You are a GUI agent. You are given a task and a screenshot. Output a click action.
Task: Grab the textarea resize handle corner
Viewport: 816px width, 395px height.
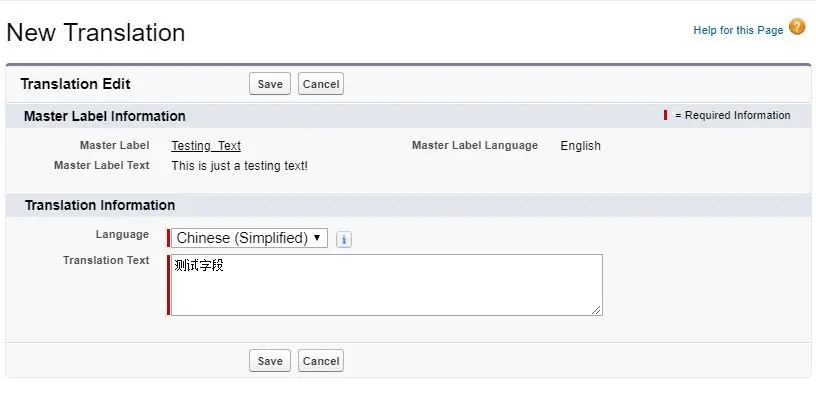click(596, 310)
